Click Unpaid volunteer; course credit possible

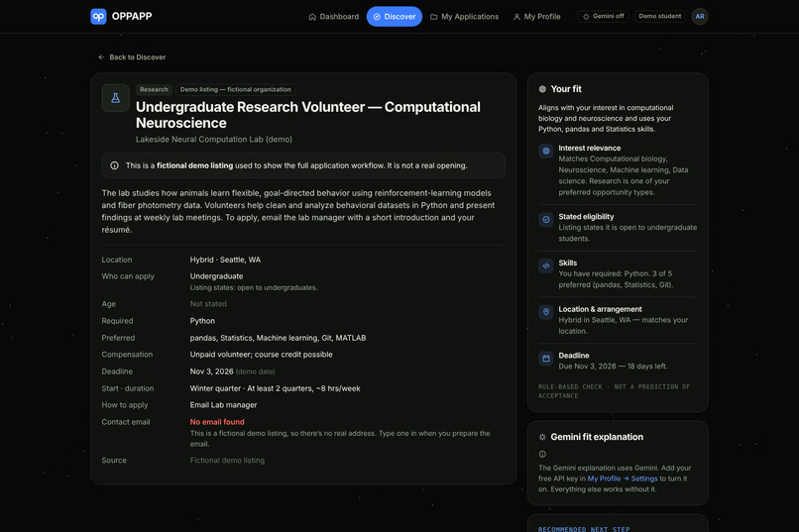coord(261,355)
